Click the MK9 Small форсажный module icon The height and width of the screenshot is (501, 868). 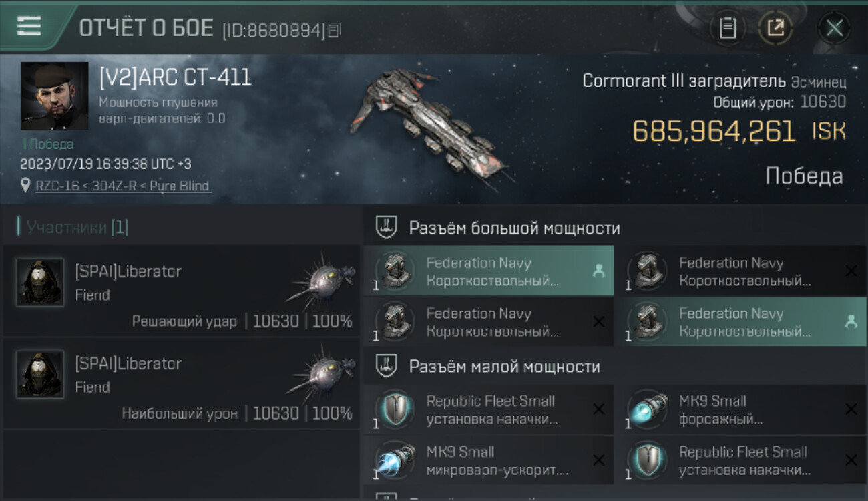[x=648, y=409]
